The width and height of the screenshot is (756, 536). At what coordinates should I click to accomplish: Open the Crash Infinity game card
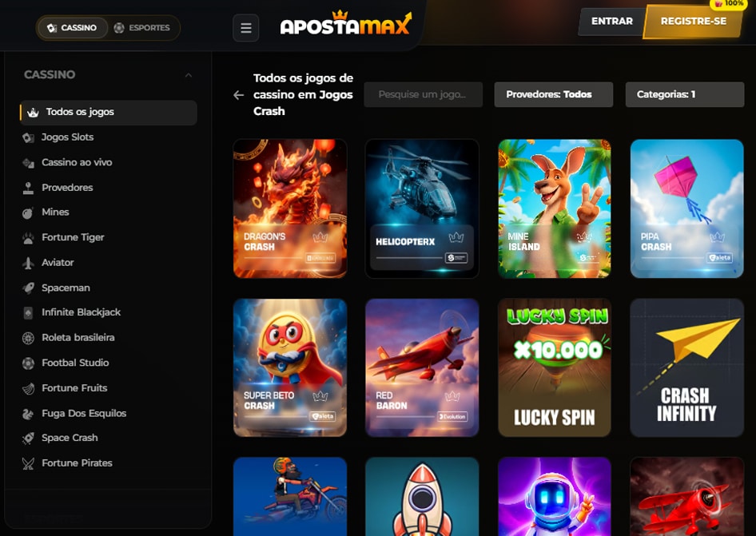tap(686, 367)
